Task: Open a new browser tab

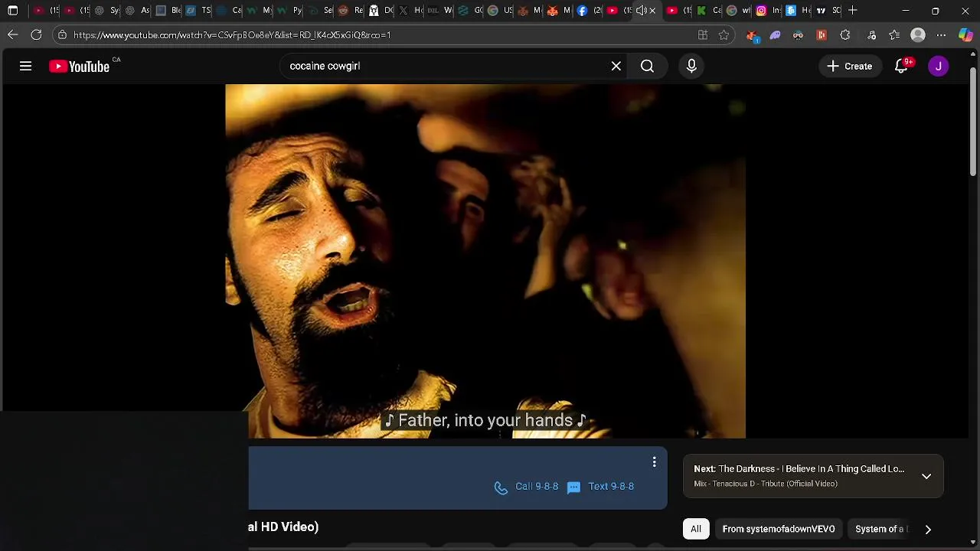Action: tap(853, 11)
